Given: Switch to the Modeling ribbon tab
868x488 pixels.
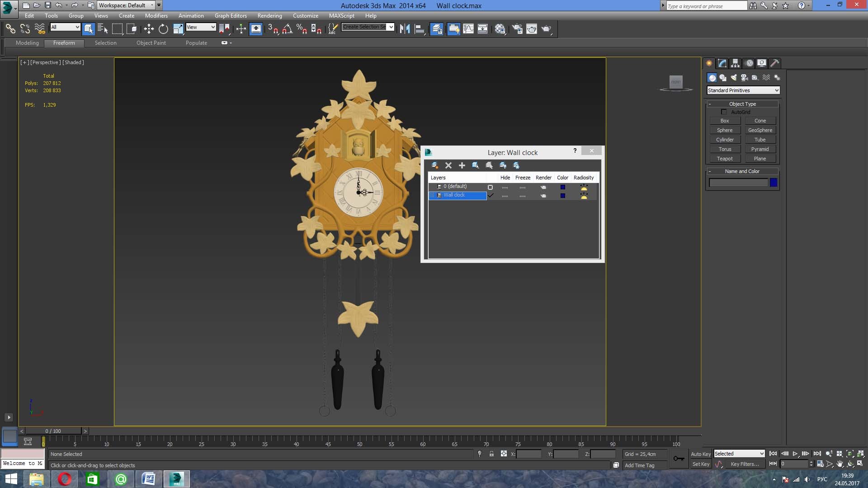Looking at the screenshot, I should tap(27, 43).
